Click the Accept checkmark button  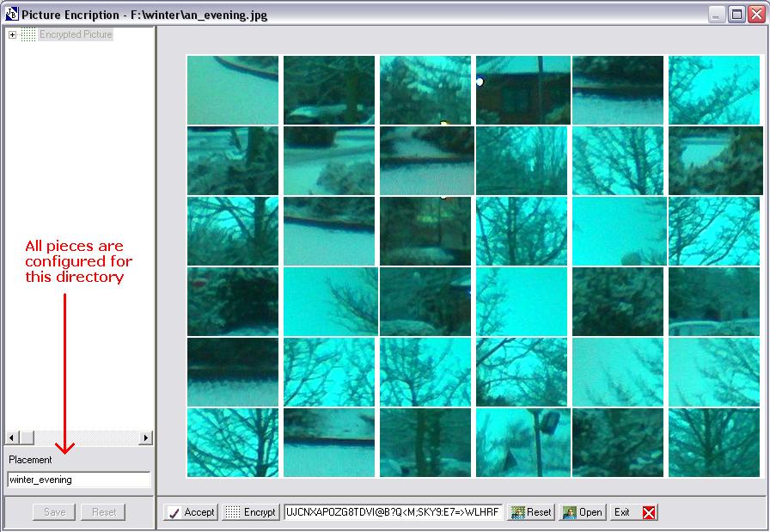pyautogui.click(x=191, y=512)
